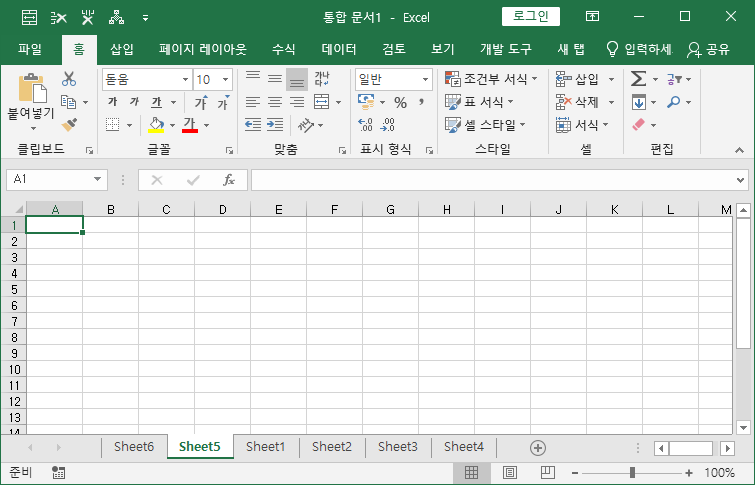Decrease decimal places
This screenshot has height=485, width=755.
click(388, 125)
